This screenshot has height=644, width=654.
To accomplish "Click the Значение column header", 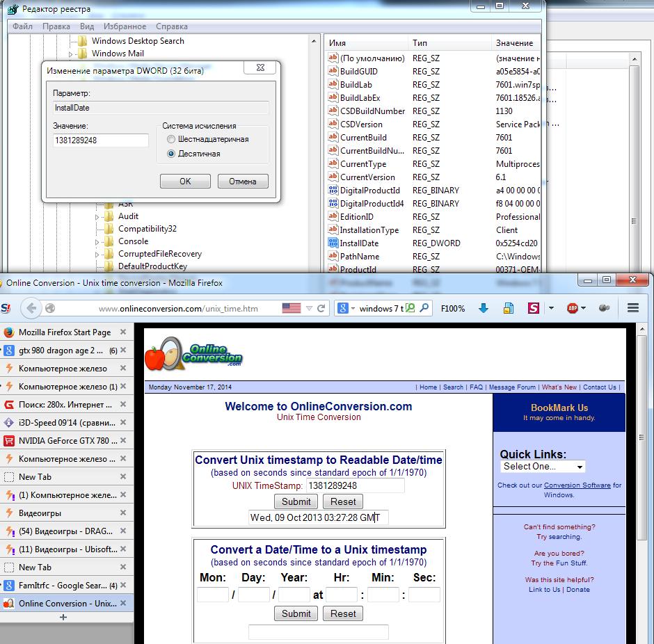I will pyautogui.click(x=516, y=43).
